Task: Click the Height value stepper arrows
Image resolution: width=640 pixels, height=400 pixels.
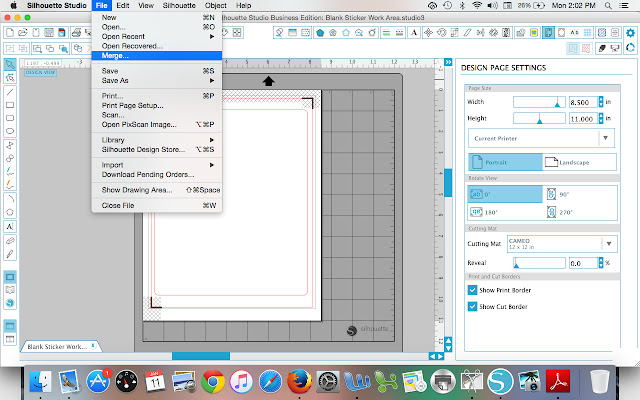Action: [601, 118]
